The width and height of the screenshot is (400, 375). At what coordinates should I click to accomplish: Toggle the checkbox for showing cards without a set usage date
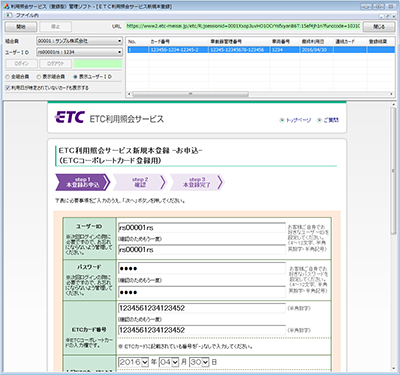coord(8,88)
